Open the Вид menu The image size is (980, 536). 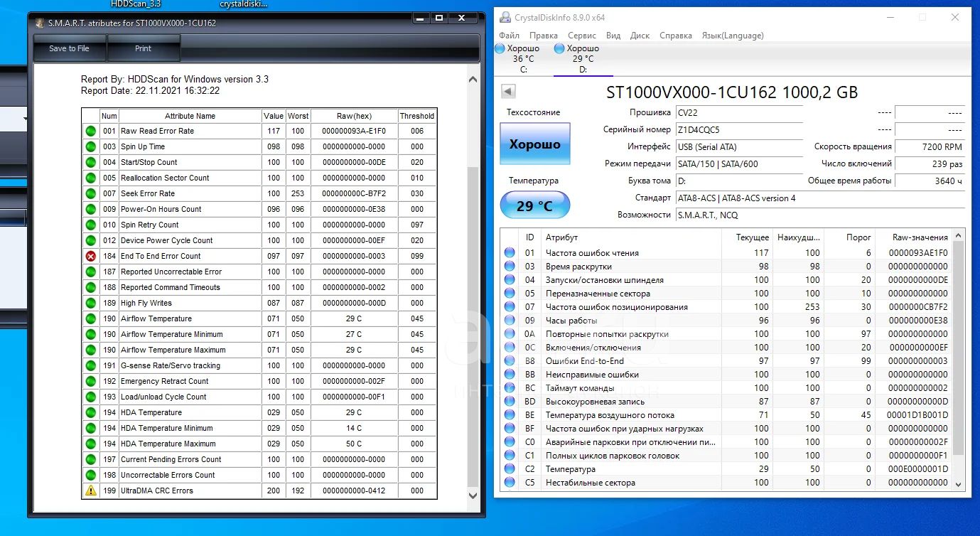[613, 36]
